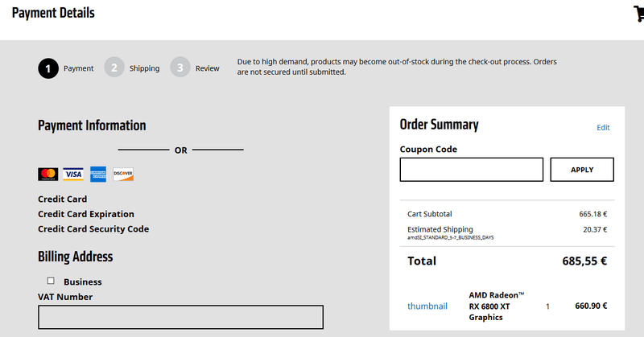Image resolution: width=644 pixels, height=337 pixels.
Task: Click the Edit link in Order Summary
Action: (603, 128)
